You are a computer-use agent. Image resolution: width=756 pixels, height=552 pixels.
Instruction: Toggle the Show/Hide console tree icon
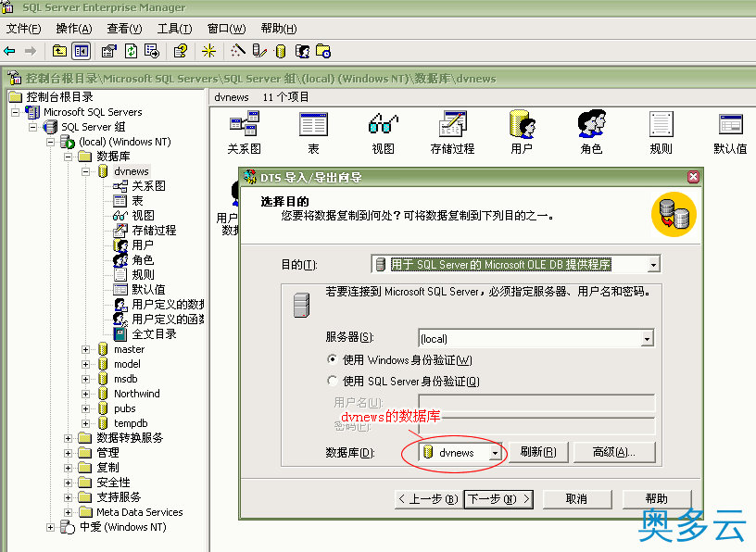(82, 51)
